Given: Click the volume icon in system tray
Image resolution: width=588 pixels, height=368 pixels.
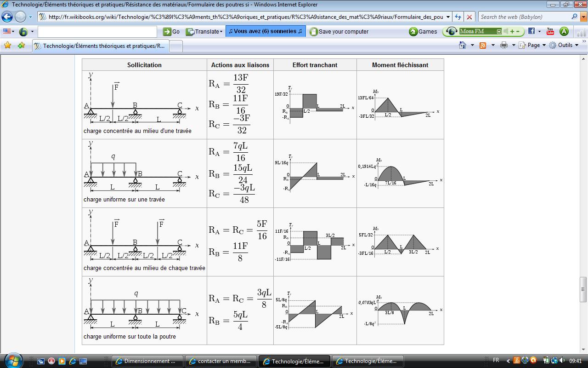Looking at the screenshot, I should 561,361.
